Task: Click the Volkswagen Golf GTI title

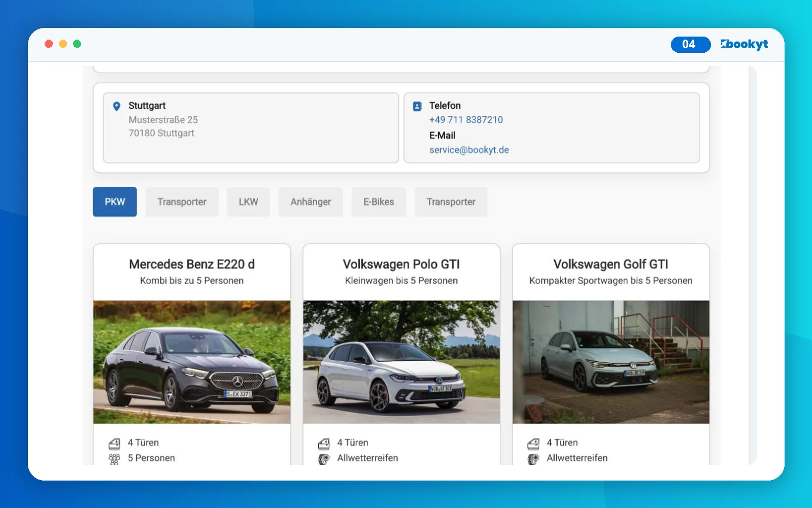Action: 611,264
